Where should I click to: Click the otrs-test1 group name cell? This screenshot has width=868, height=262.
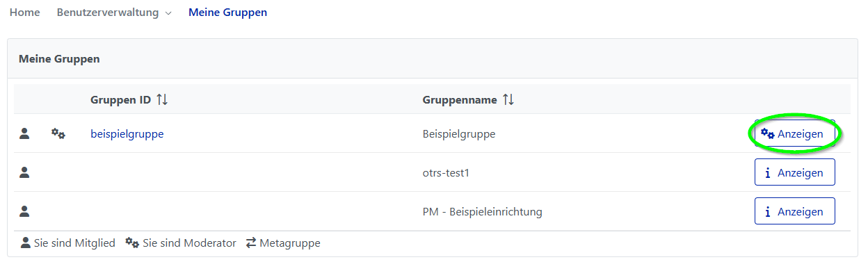pos(447,172)
